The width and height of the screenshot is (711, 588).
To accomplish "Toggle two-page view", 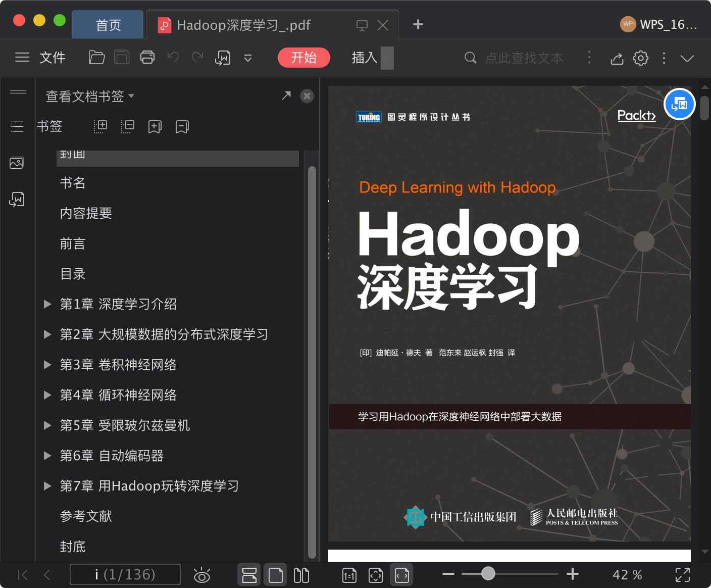I will (301, 575).
